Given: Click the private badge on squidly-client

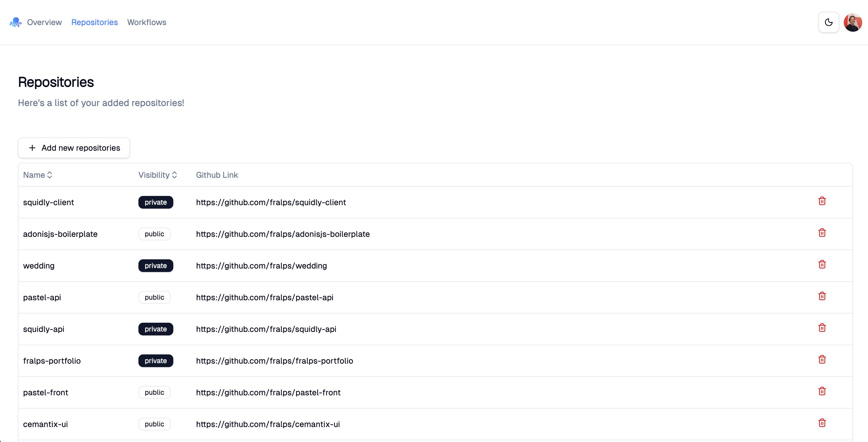Looking at the screenshot, I should (x=156, y=202).
